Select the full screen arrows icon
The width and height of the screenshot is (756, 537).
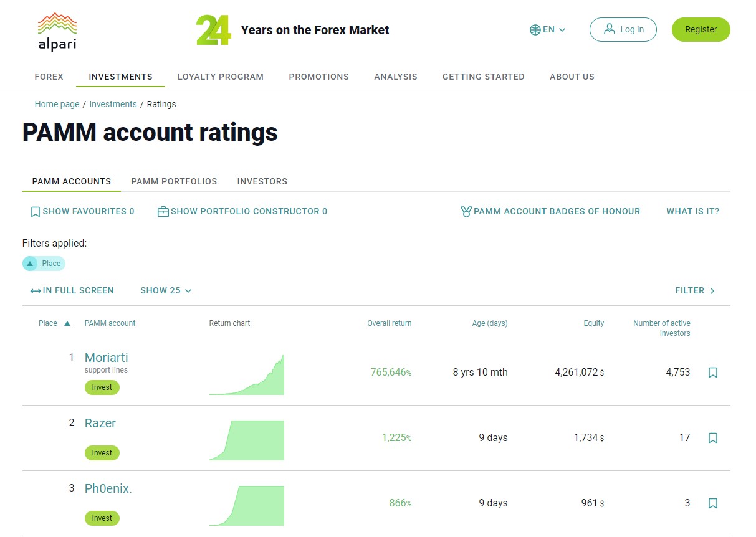click(36, 290)
